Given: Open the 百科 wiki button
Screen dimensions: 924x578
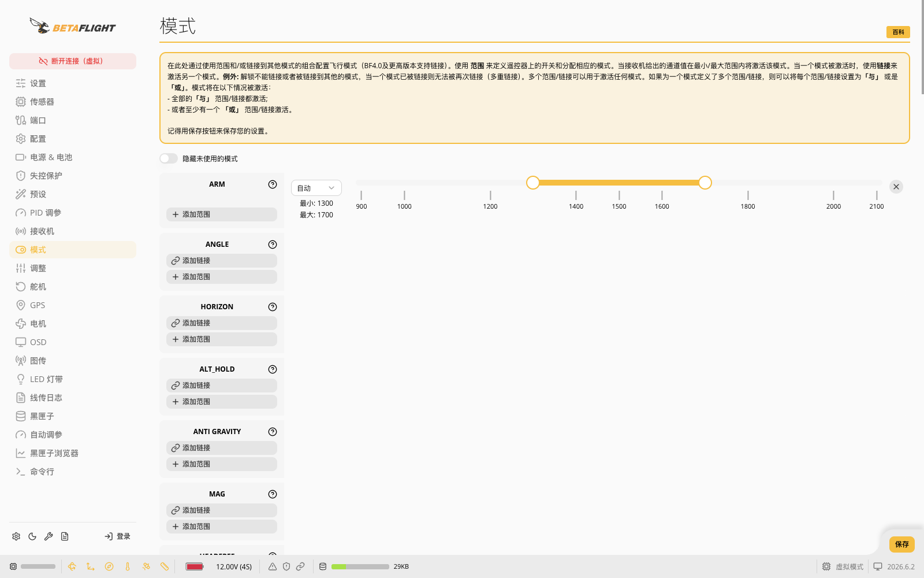Looking at the screenshot, I should tap(898, 32).
